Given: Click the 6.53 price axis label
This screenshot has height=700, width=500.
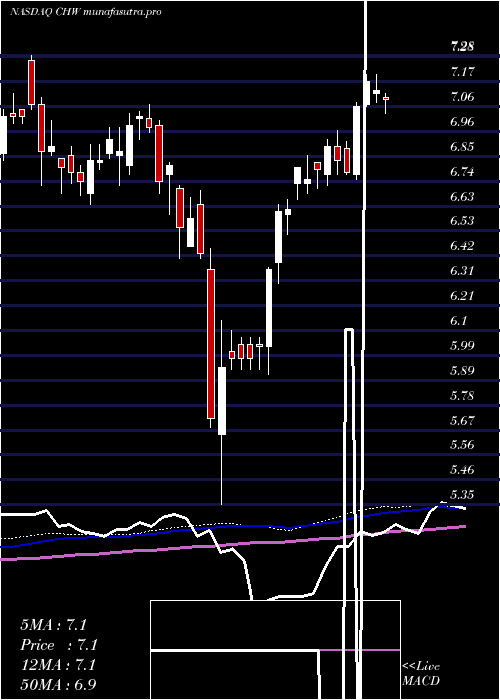Looking at the screenshot, I should click(462, 221).
